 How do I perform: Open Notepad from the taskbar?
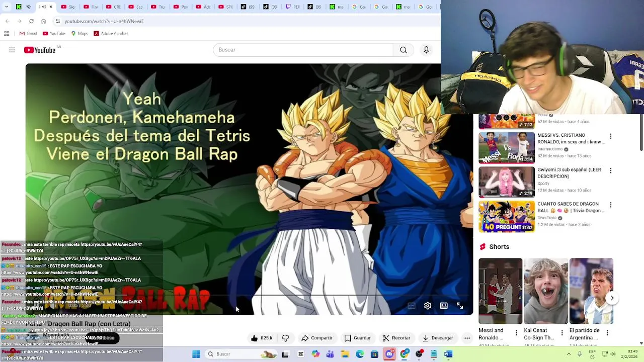coord(433,354)
